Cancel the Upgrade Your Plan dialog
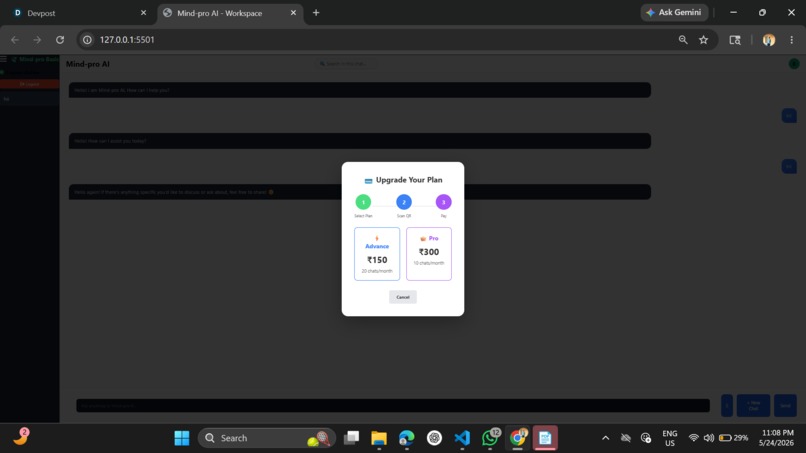 (x=402, y=297)
